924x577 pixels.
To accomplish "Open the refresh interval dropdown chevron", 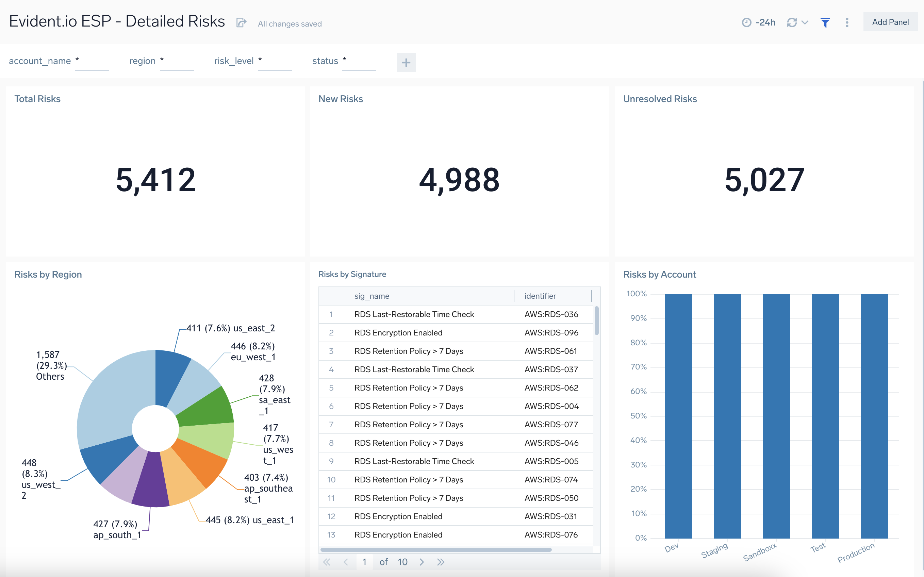I will pyautogui.click(x=805, y=22).
